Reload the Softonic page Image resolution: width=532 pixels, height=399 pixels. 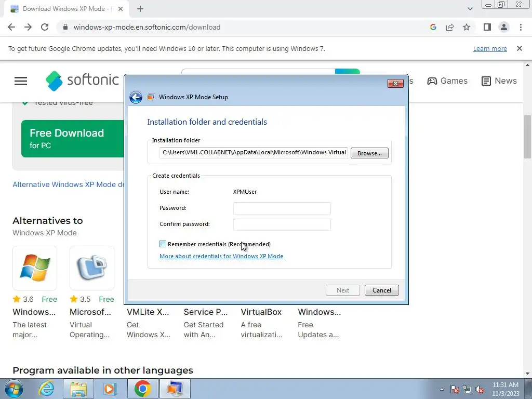coord(45,27)
